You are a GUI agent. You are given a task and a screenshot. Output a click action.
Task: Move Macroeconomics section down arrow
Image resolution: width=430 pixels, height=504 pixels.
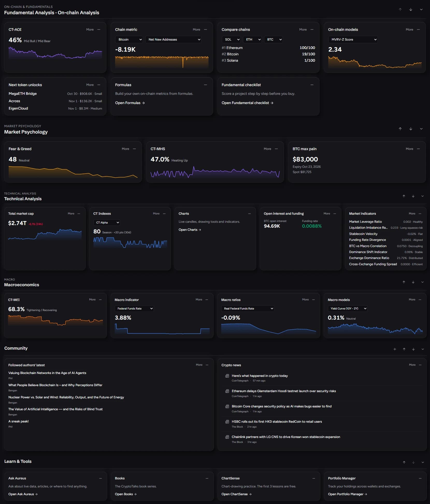tap(413, 282)
